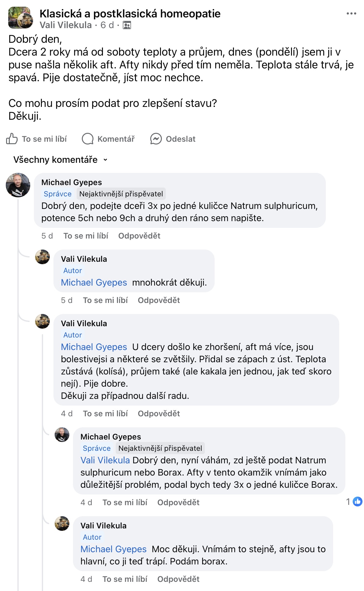Open the three-dots post options menu
The image size is (364, 591).
(351, 13)
